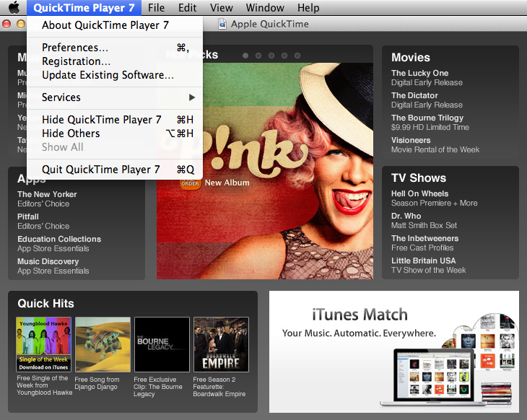This screenshot has height=420, width=527.
Task: Click Free Season 2 Featurette caption
Action: 219,387
